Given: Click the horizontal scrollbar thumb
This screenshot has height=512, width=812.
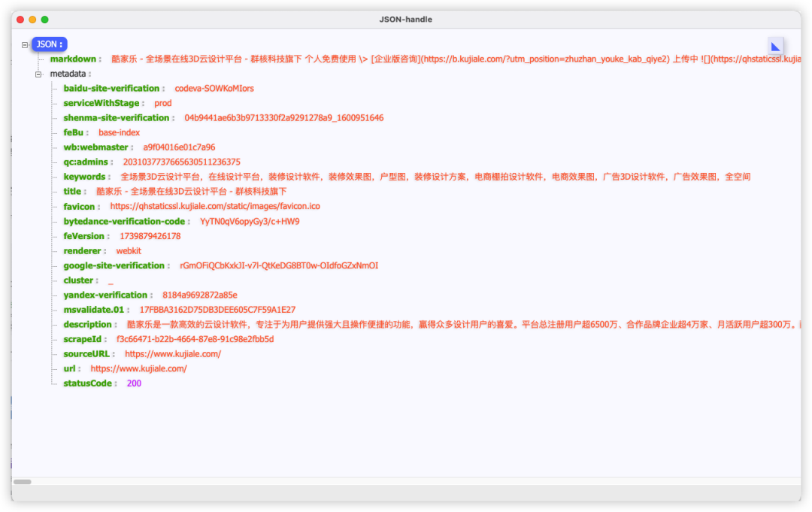Looking at the screenshot, I should (x=23, y=482).
